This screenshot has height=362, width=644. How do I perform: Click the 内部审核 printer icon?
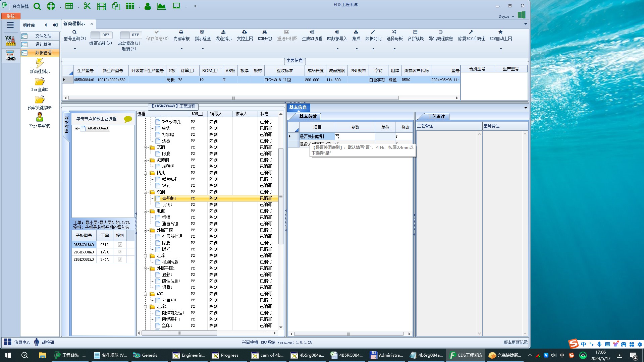[x=181, y=32]
